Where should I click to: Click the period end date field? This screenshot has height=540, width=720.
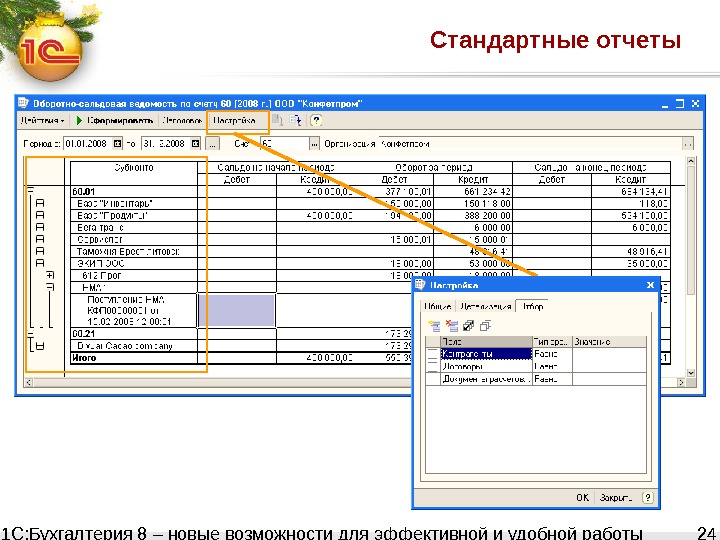pos(165,144)
